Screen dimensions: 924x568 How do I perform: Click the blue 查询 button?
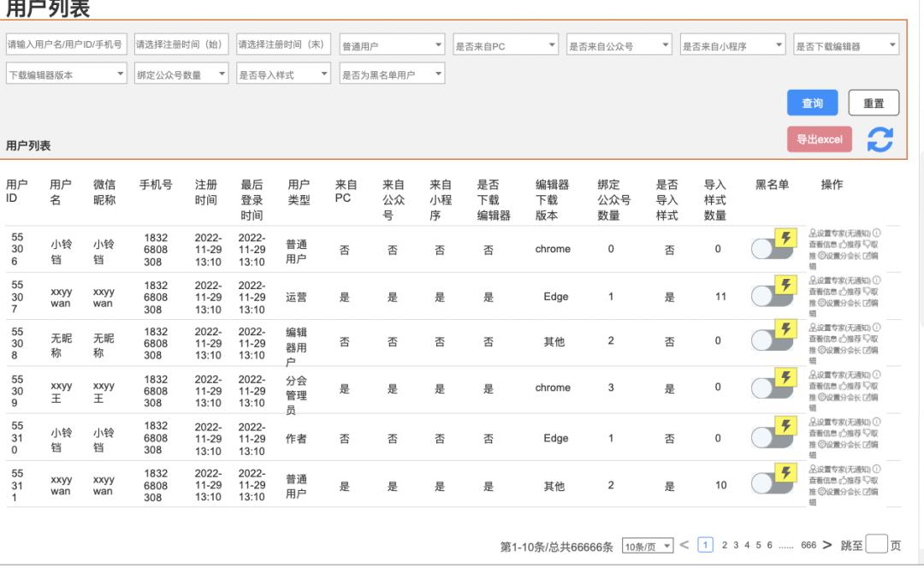pyautogui.click(x=812, y=103)
